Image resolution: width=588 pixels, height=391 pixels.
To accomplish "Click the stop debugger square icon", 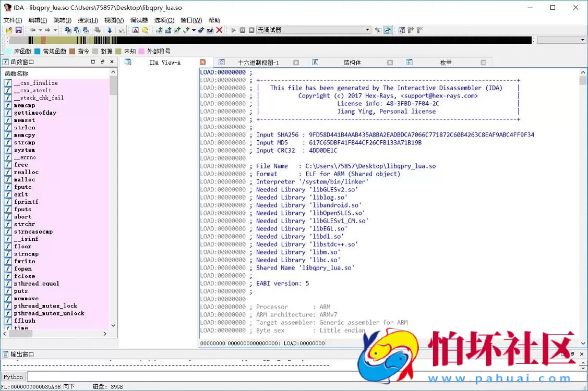I will [251, 30].
